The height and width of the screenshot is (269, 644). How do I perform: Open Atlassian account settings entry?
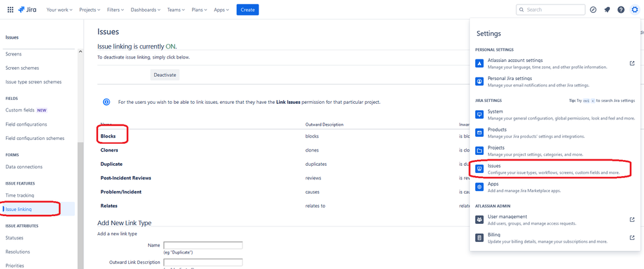tap(554, 63)
